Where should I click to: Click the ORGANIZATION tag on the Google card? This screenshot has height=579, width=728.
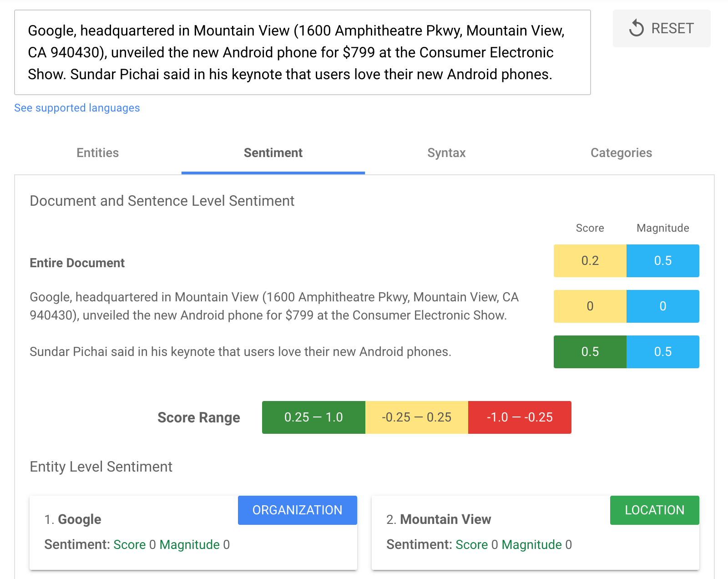click(298, 510)
